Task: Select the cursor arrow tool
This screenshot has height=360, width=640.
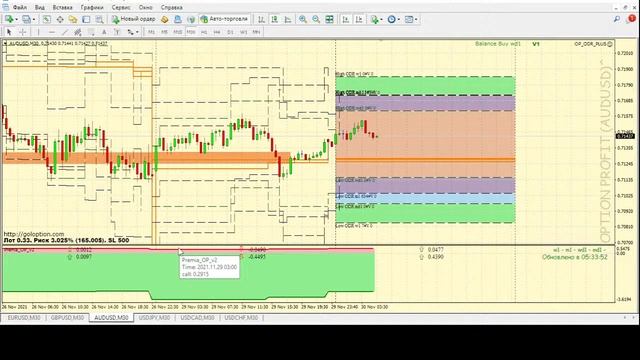Action: [9, 32]
